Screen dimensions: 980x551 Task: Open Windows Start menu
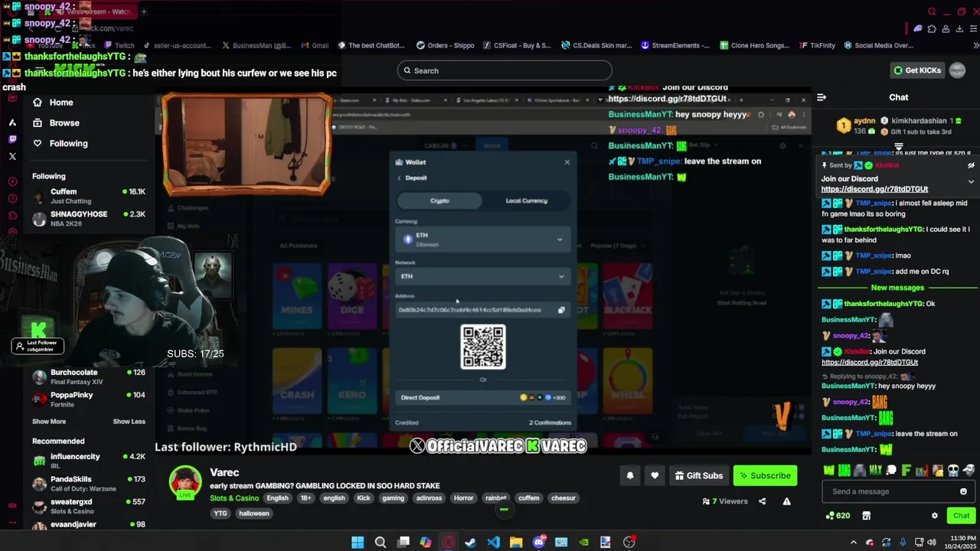click(x=358, y=542)
